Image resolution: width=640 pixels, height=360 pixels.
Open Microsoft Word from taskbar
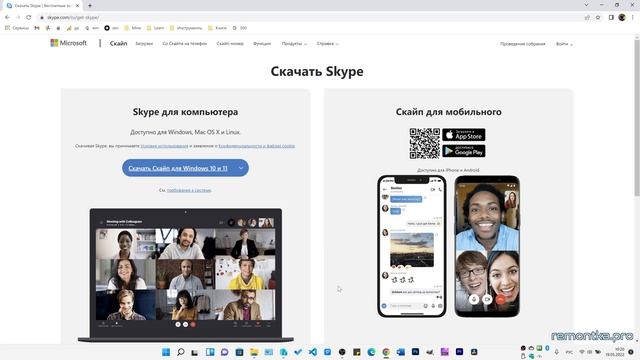click(401, 352)
